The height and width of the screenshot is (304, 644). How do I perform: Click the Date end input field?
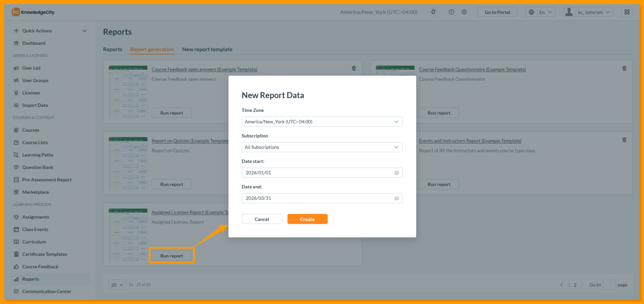point(322,198)
